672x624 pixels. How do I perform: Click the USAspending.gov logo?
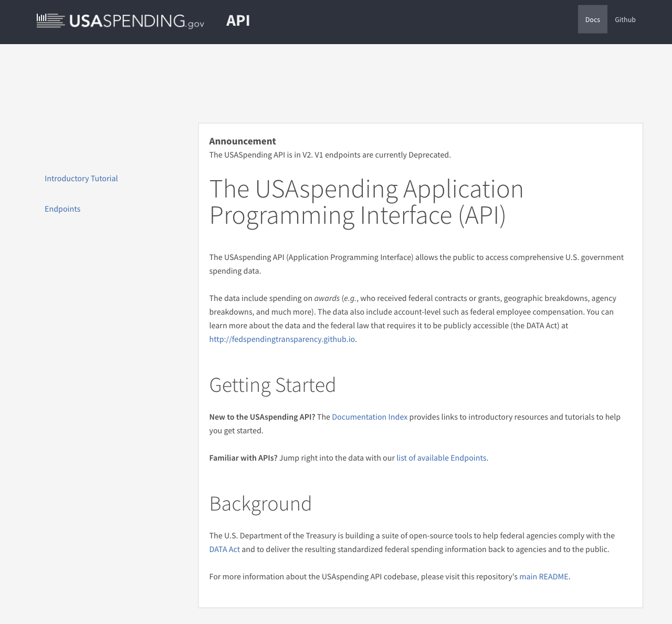[x=120, y=20]
